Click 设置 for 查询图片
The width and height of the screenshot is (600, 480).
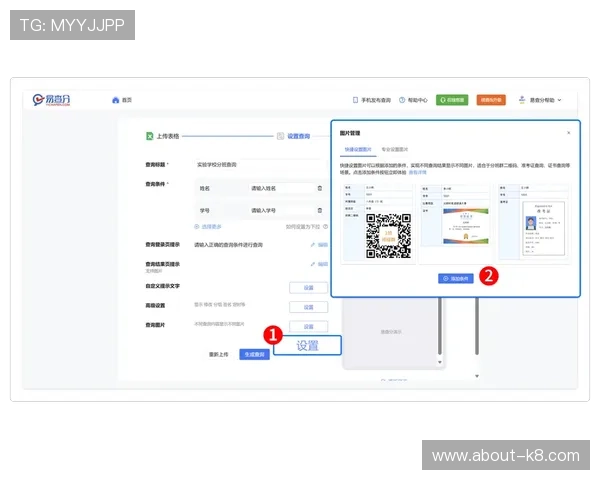coord(308,327)
